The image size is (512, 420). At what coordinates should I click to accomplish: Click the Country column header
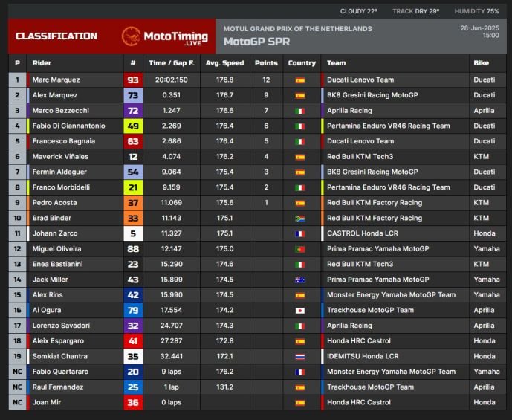[x=302, y=63]
